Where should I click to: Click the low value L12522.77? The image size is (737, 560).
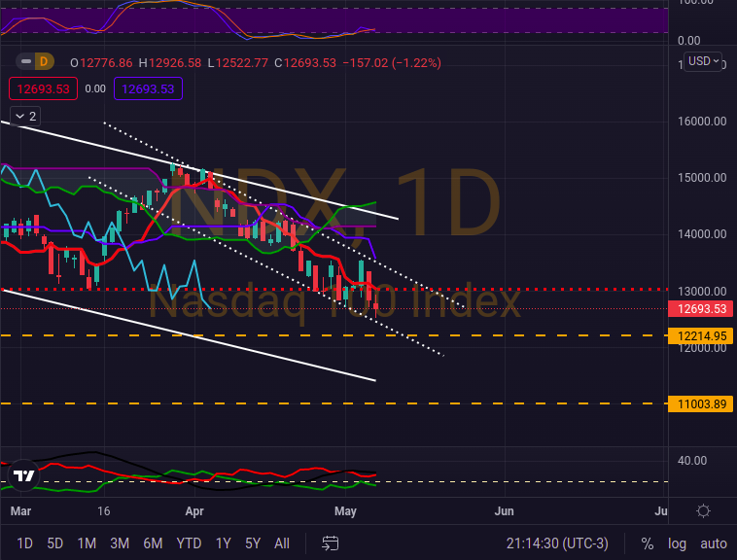coord(238,63)
